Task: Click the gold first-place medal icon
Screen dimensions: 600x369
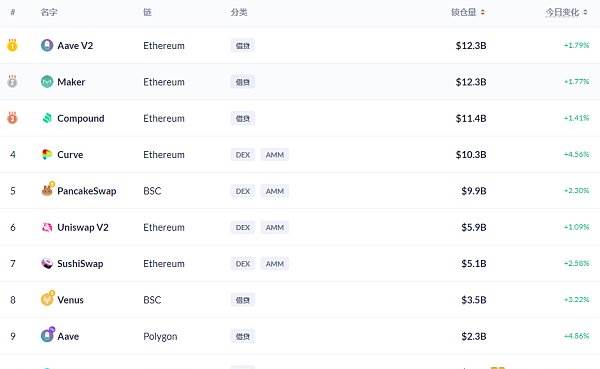Action: click(x=12, y=45)
